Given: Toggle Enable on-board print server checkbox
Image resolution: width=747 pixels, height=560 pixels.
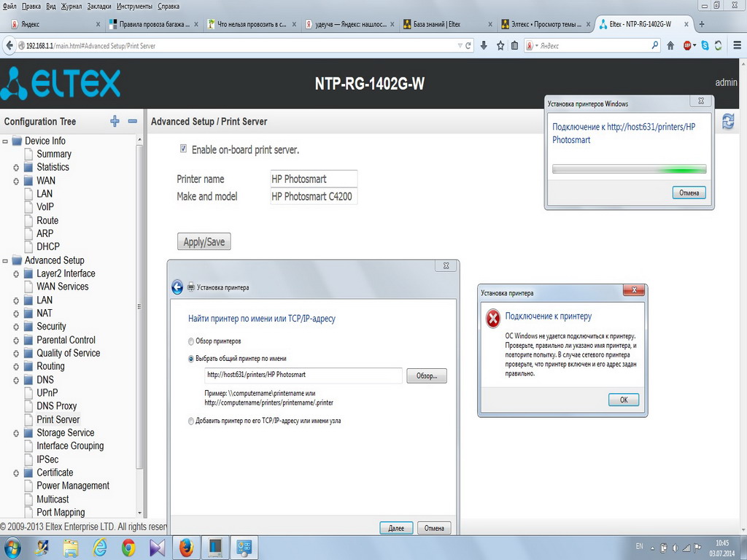Looking at the screenshot, I should (x=183, y=149).
